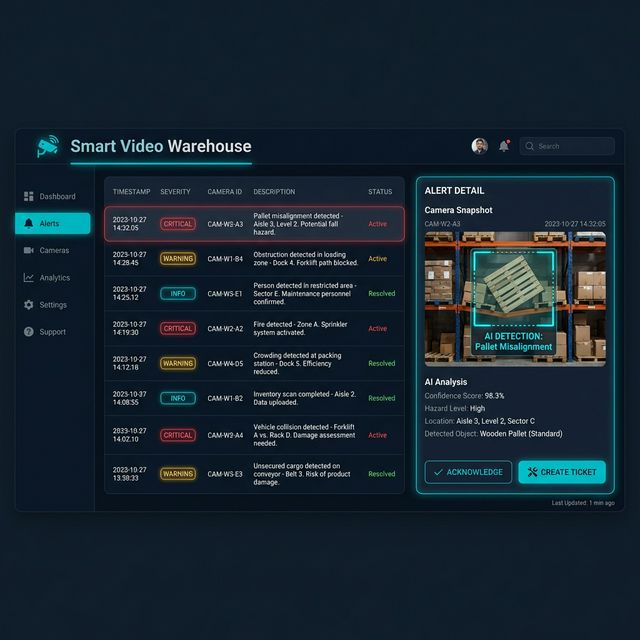Select the person in restricted area alert
Screen dimensions: 640x640
coord(254,293)
